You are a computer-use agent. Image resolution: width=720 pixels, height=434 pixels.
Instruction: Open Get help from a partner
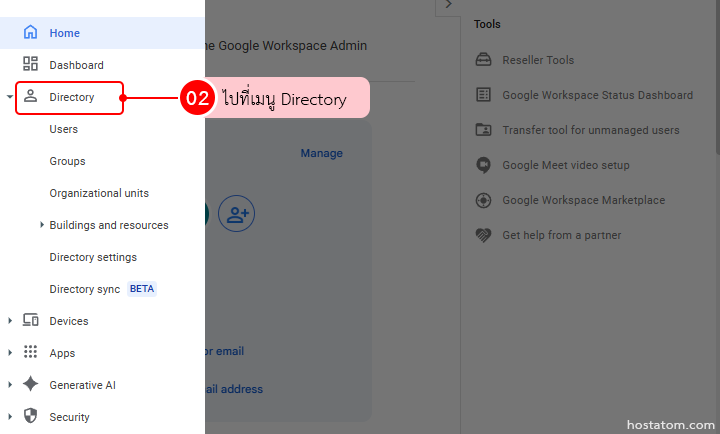click(x=561, y=235)
